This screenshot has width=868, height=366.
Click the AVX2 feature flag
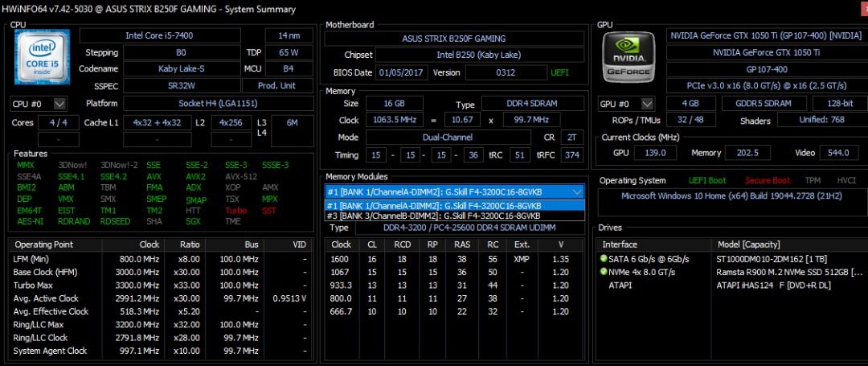[195, 176]
